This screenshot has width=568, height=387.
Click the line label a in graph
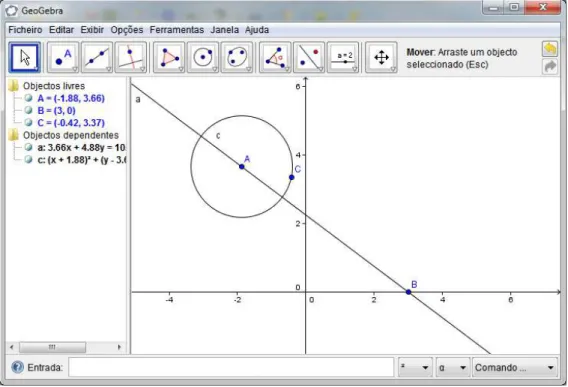pos(138,99)
